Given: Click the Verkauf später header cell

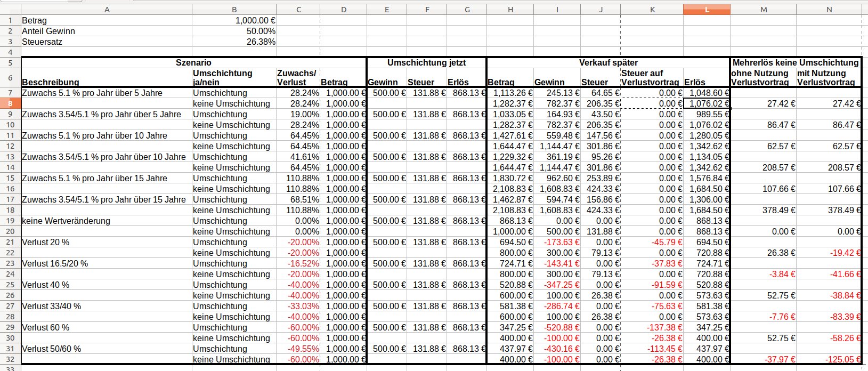Looking at the screenshot, I should (608, 62).
